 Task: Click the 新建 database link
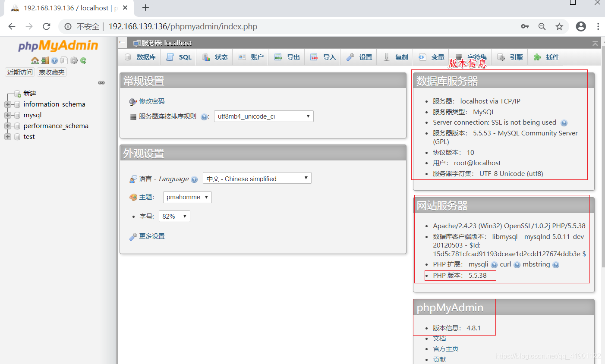[x=30, y=94]
